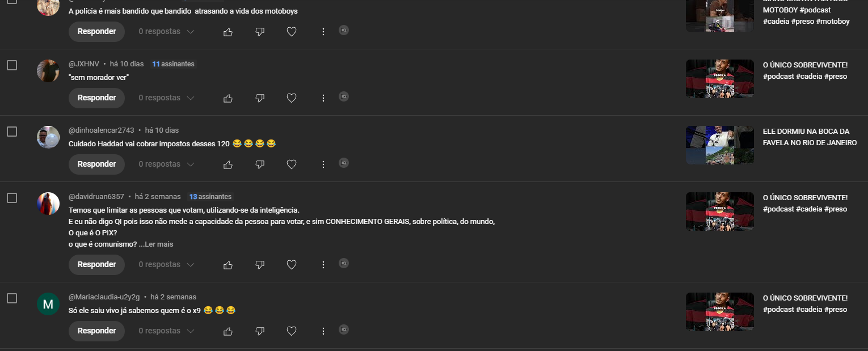Select the checkbox beside @JXHNV comment

[x=12, y=65]
